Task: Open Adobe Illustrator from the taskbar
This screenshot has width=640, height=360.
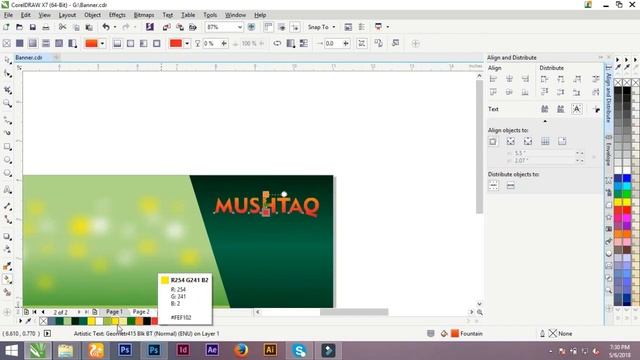Action: [x=270, y=351]
